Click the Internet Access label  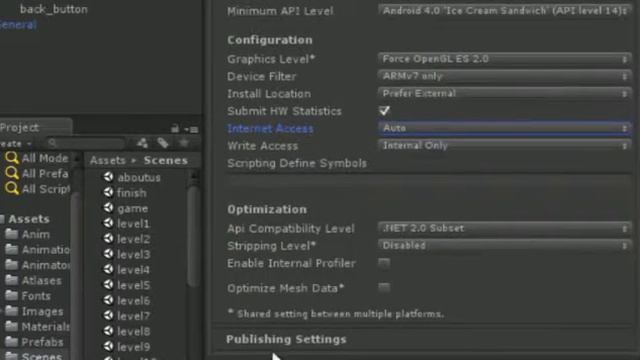point(270,129)
